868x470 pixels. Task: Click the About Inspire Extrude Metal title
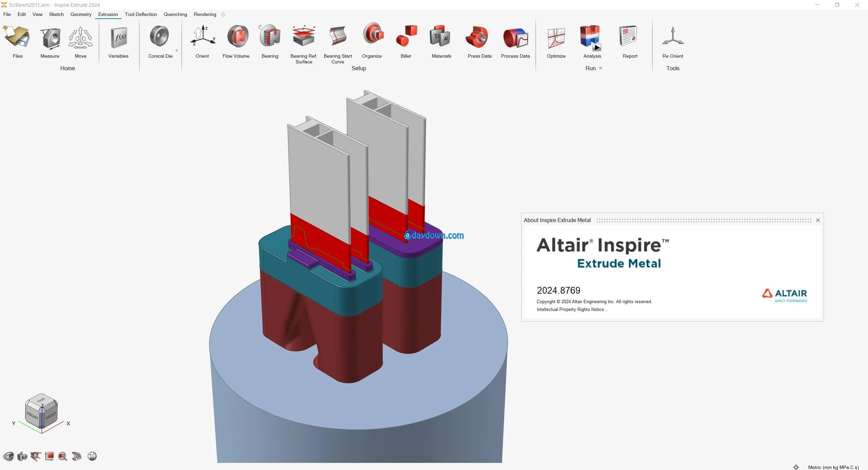coord(557,220)
